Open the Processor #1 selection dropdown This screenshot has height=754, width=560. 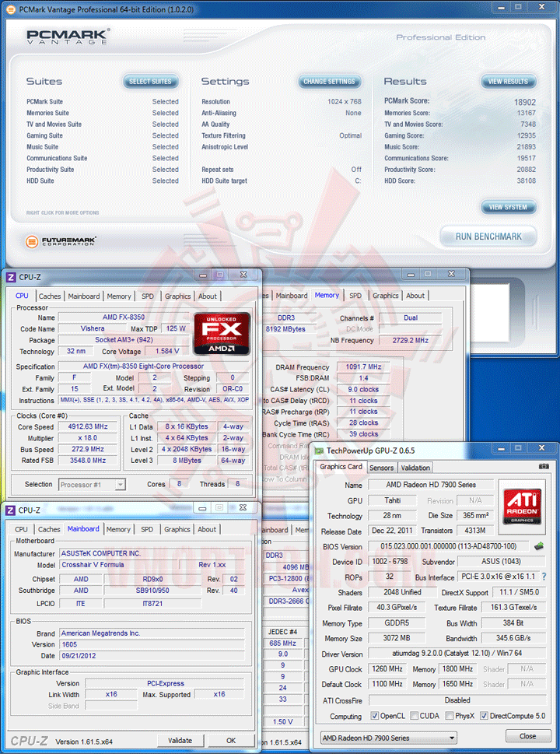92,485
